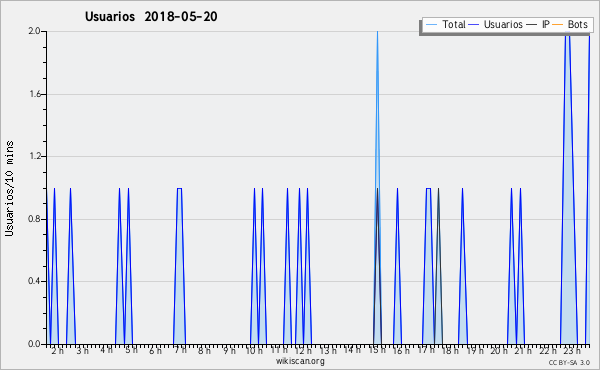This screenshot has height=370, width=600.
Task: Click the '0.4' y-axis value
Action: pyautogui.click(x=34, y=281)
